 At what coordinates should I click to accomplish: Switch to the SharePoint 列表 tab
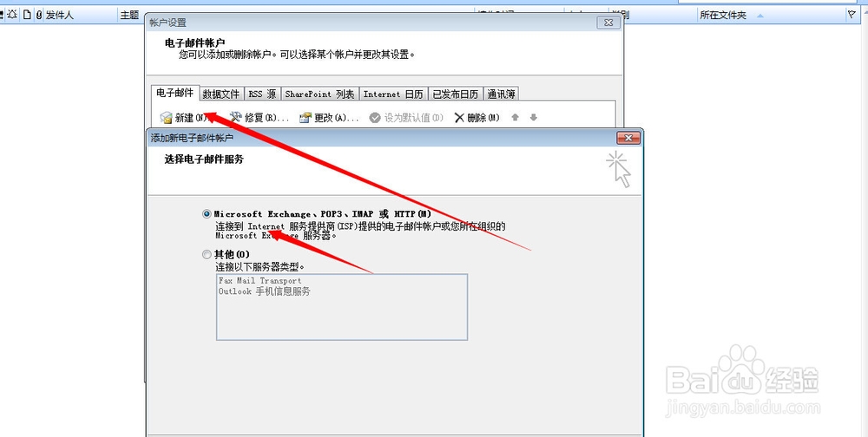click(319, 94)
